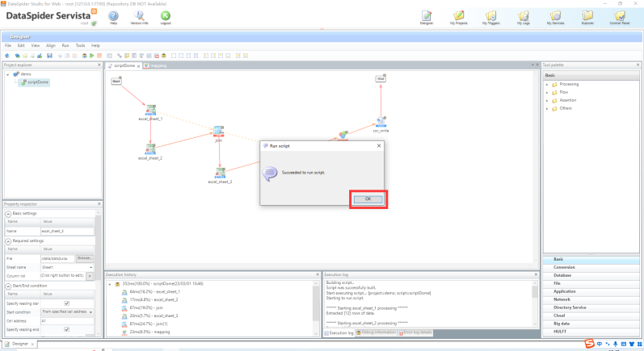This screenshot has width=644, height=351.
Task: Open the Start condition dropdown
Action: (90, 312)
